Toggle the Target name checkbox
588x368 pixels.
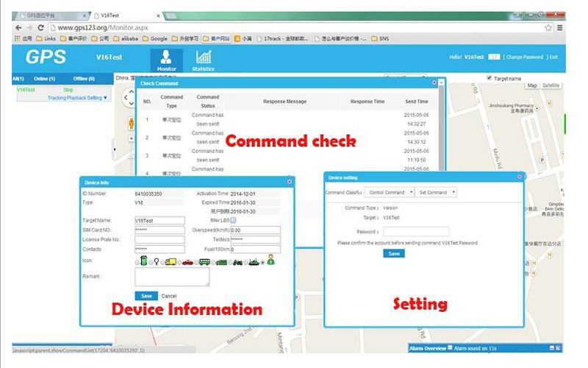(x=490, y=78)
